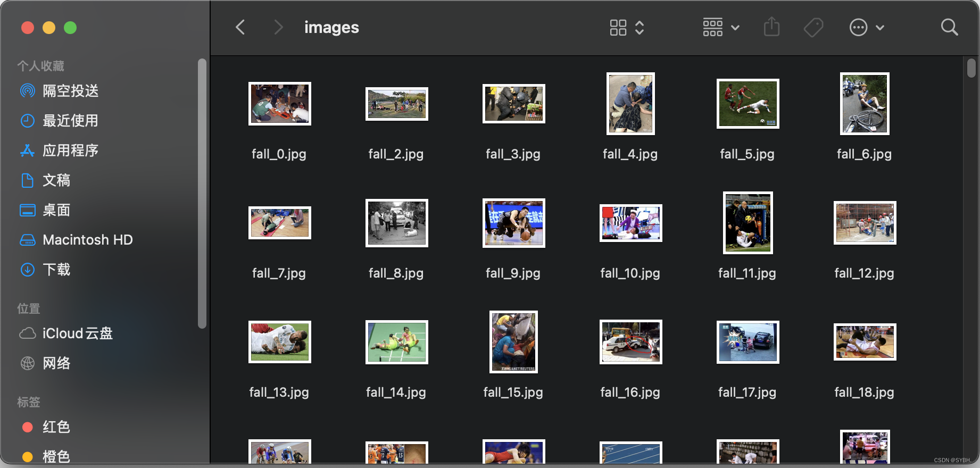Select the fall_2.jpg thumbnail
This screenshot has width=980, height=468.
397,104
